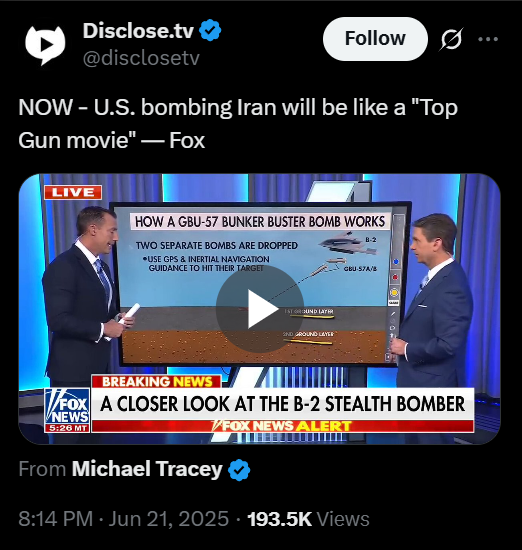522x550 pixels.
Task: Click the verified badge beside Disclose.tv
Action: [x=210, y=31]
